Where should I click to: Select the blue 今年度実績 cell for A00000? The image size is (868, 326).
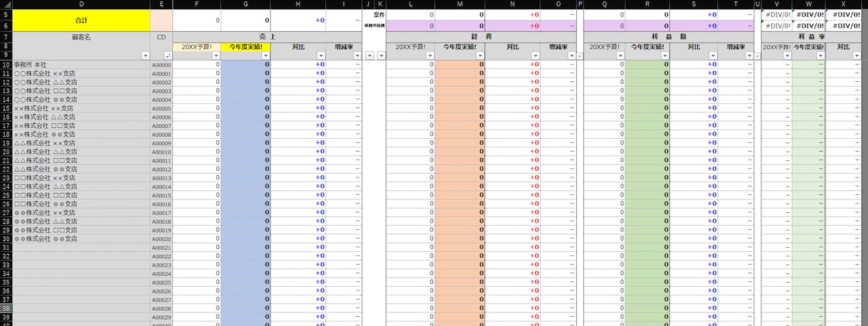click(x=245, y=64)
